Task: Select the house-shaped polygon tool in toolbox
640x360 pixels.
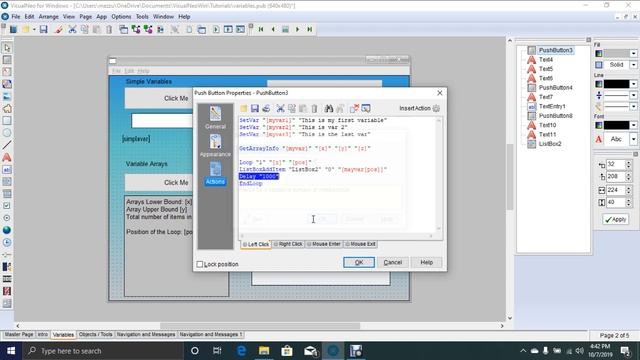Action: 7,109
